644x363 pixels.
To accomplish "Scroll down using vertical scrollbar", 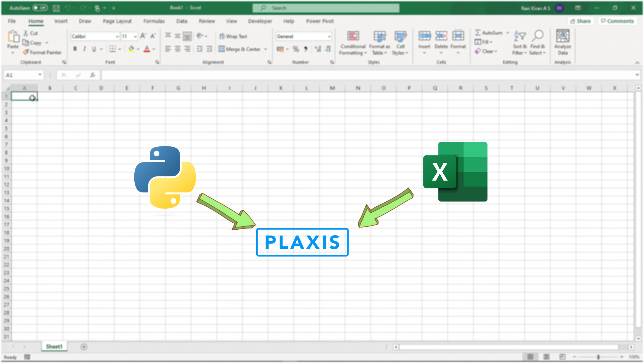I will (x=640, y=336).
